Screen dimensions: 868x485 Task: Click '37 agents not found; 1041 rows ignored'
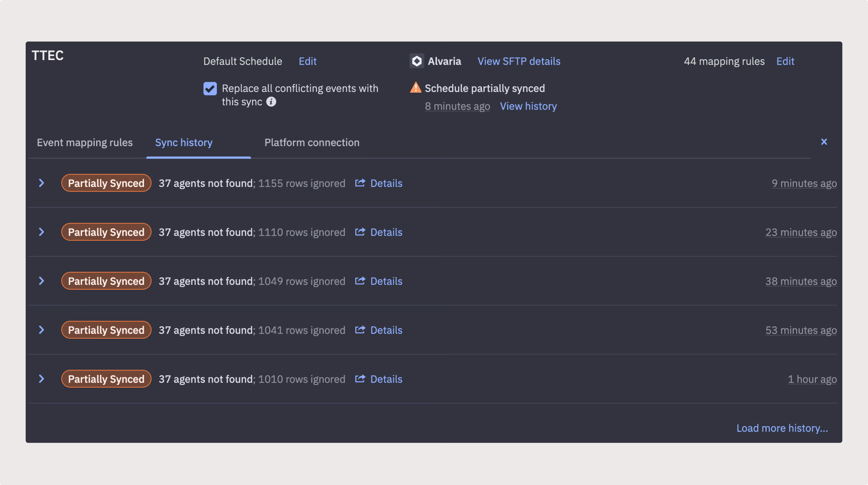coord(252,330)
